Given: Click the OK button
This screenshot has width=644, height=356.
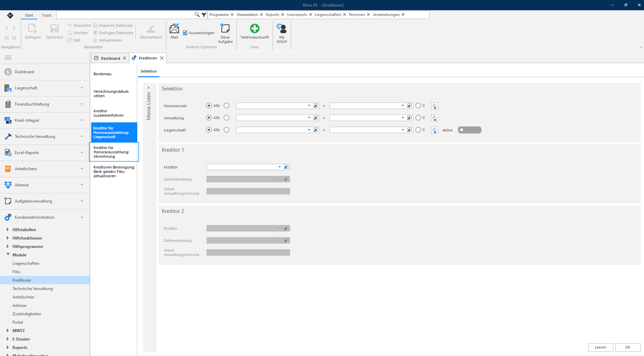Looking at the screenshot, I should pyautogui.click(x=628, y=347).
